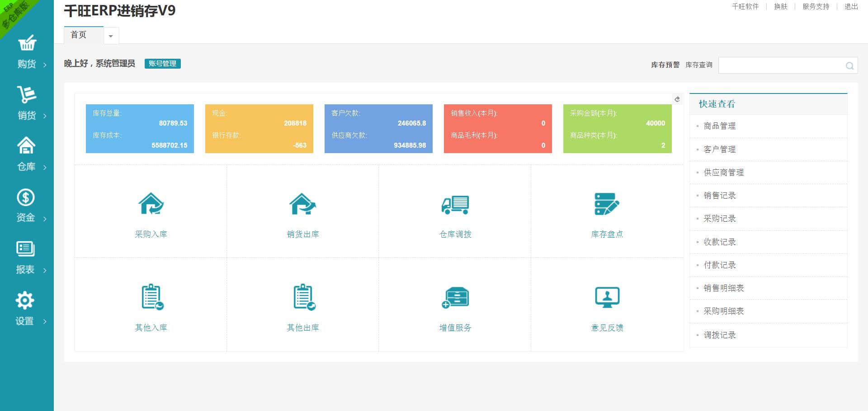This screenshot has height=411, width=868.
Task: Open the 设置 settings gear icon
Action: click(25, 300)
